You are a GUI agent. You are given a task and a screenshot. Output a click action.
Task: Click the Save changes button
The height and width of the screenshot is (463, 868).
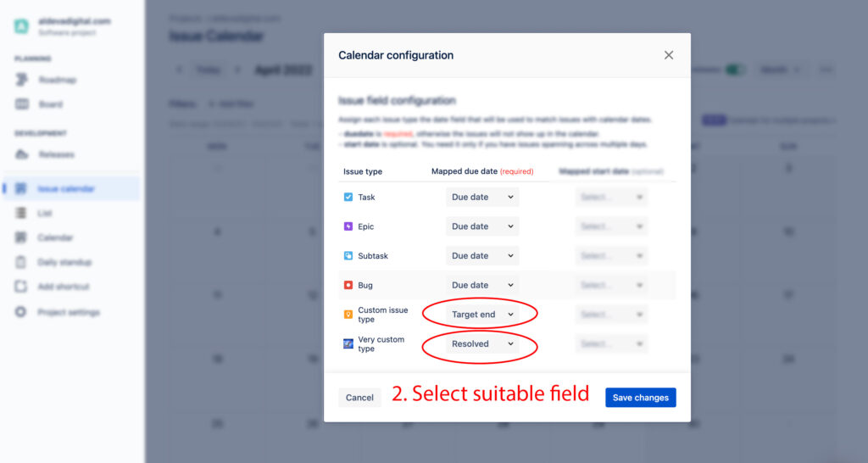pos(641,398)
